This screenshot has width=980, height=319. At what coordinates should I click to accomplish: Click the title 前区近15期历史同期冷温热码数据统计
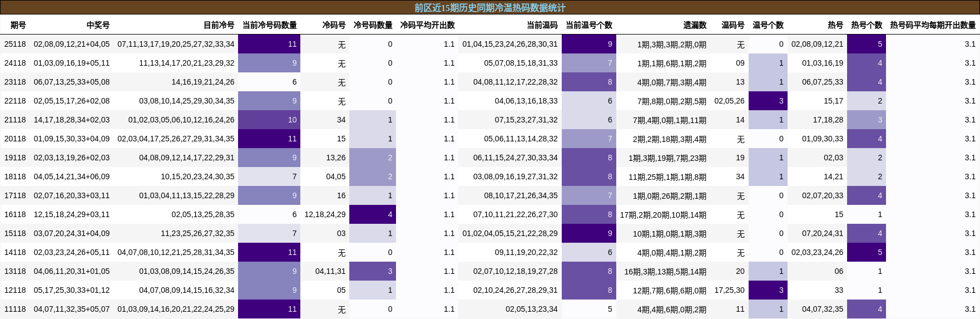pos(490,8)
